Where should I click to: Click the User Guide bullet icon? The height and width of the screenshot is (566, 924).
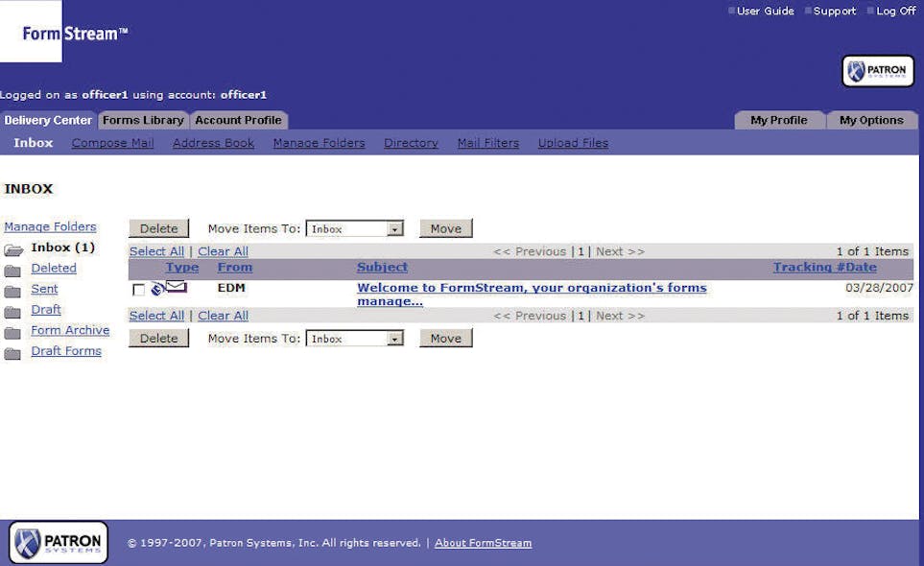(731, 11)
